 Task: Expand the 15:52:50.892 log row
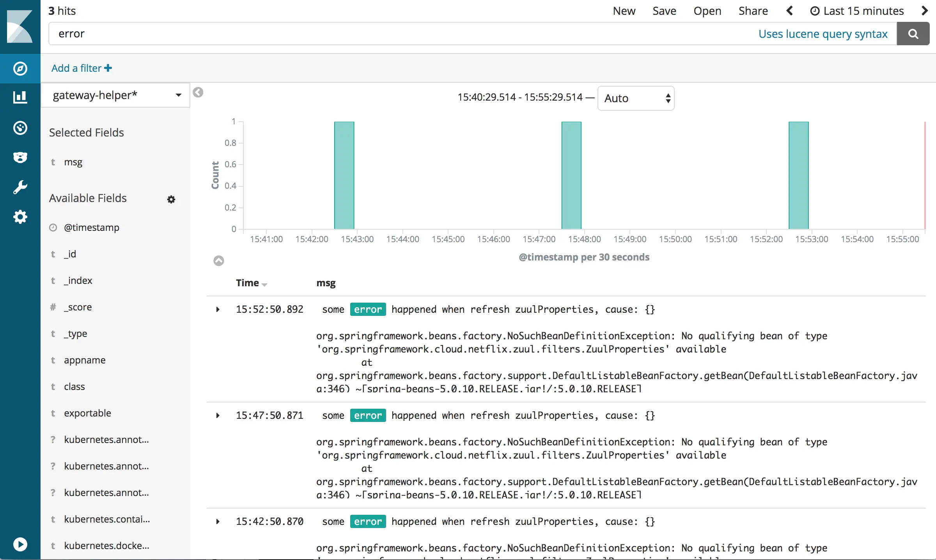pos(218,310)
